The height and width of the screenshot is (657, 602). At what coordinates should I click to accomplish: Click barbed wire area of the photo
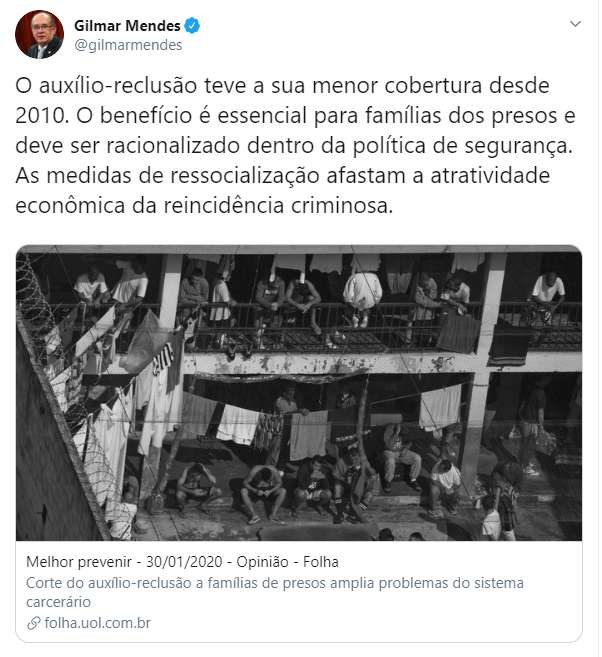tap(38, 293)
